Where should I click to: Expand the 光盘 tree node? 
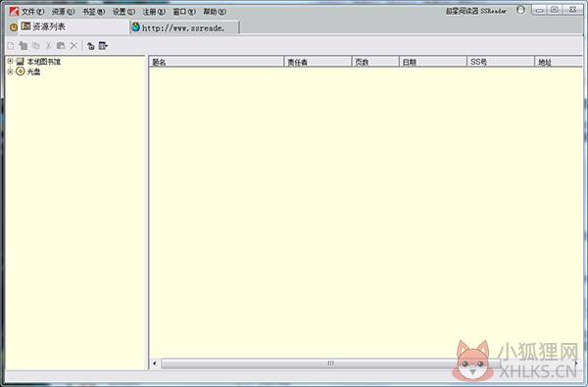pos(10,72)
